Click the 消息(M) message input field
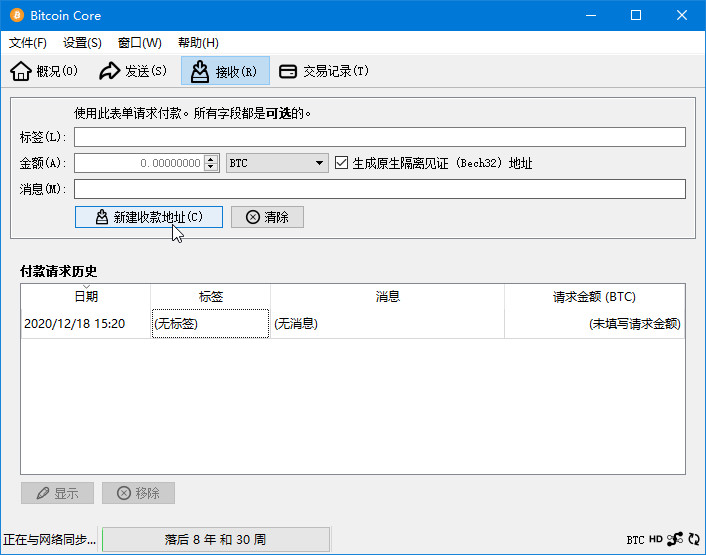The height and width of the screenshot is (555, 706). 380,189
